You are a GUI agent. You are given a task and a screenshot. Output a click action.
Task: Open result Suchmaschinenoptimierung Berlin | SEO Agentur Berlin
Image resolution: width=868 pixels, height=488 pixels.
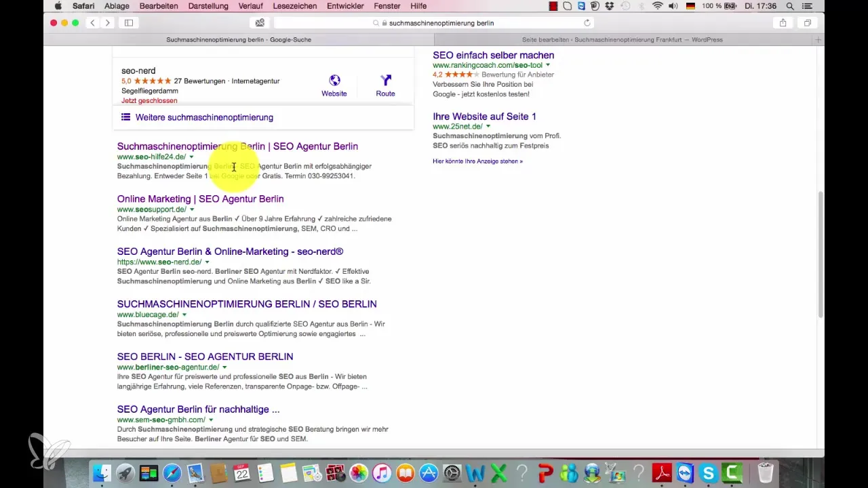[237, 146]
